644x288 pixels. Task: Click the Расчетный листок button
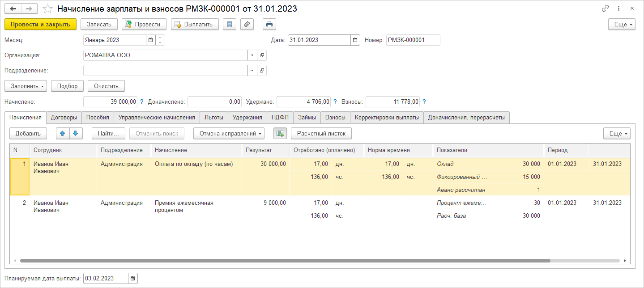click(x=321, y=133)
